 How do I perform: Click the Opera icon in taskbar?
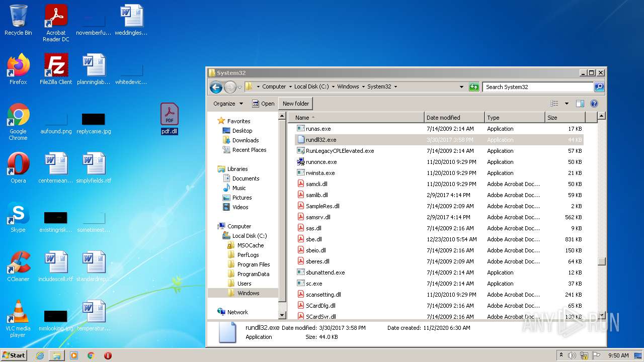pos(108,355)
